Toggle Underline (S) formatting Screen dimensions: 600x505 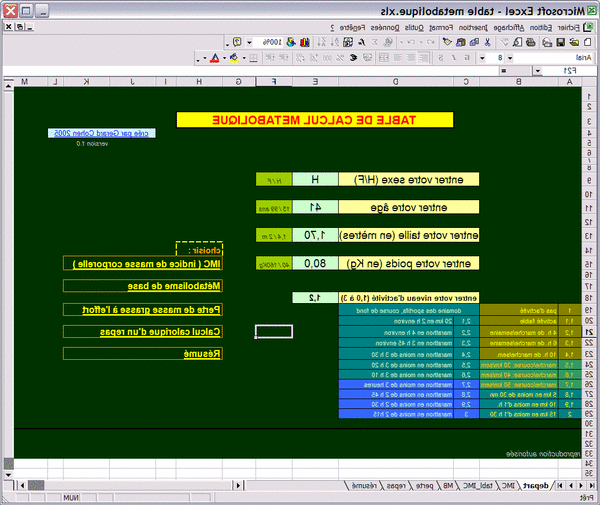pos(441,58)
